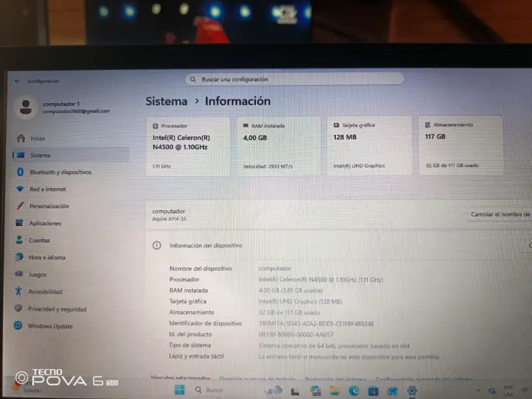Open Outlook from taskbar

(x=392, y=391)
